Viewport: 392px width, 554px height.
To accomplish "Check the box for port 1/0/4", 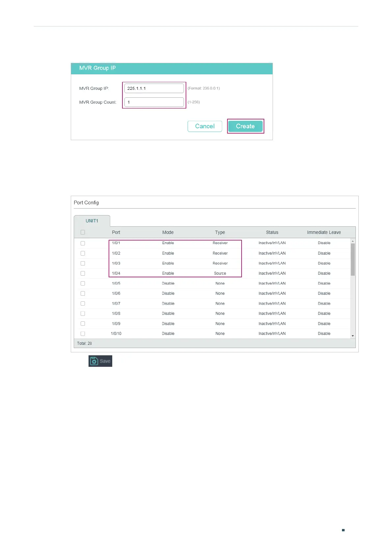I will pyautogui.click(x=83, y=273).
